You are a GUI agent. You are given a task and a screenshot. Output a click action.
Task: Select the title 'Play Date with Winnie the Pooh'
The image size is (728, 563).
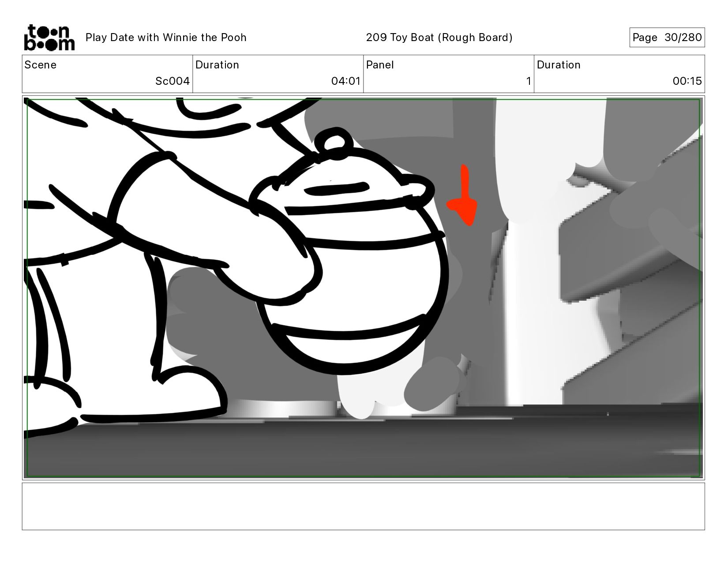166,38
